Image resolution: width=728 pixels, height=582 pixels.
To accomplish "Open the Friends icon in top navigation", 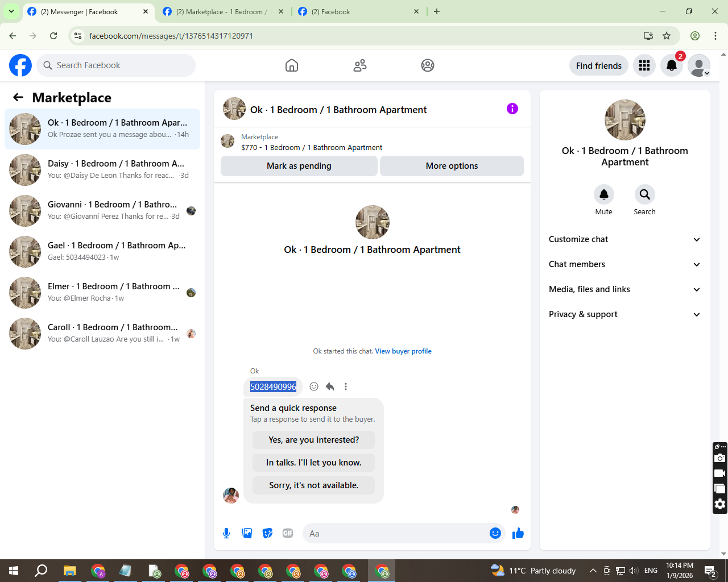I will (360, 65).
